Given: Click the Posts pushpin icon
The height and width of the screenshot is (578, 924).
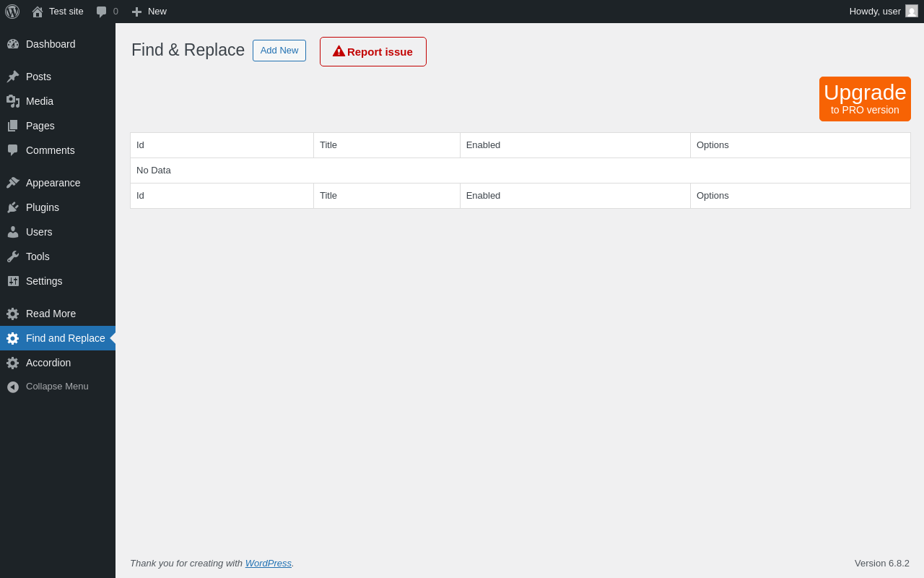Looking at the screenshot, I should tap(13, 77).
